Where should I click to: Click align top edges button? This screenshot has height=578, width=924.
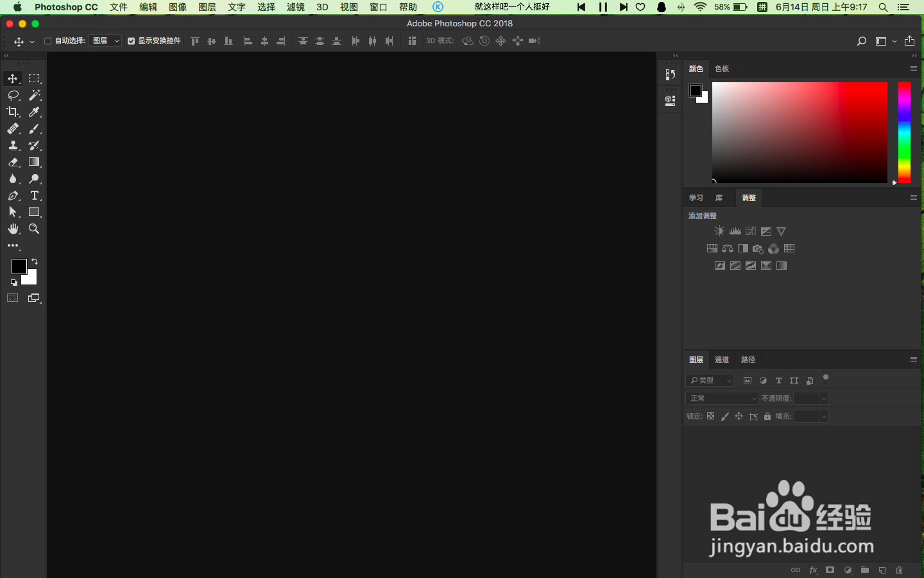pyautogui.click(x=195, y=40)
